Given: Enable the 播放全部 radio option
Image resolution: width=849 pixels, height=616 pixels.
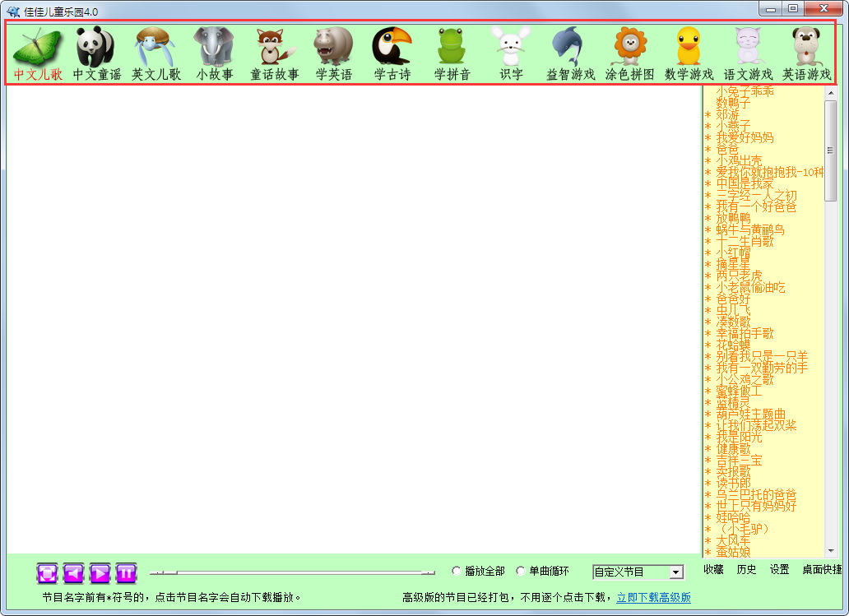Looking at the screenshot, I should [x=457, y=571].
